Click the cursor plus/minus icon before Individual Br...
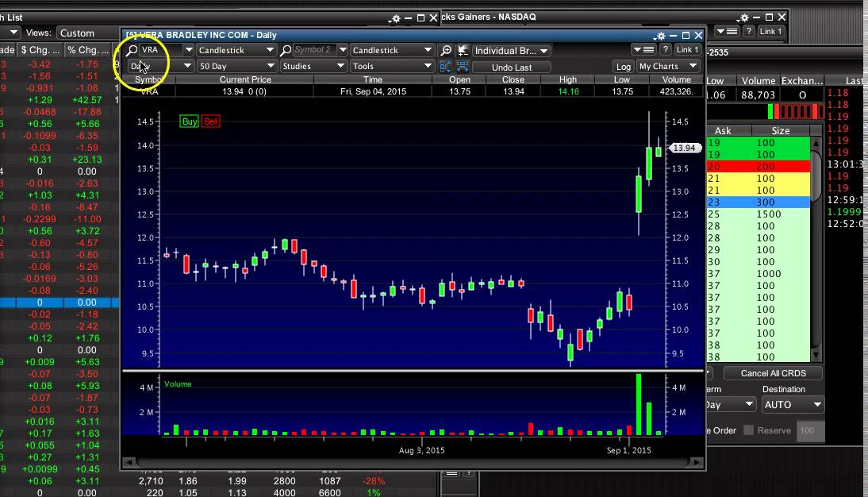868x497 pixels. (463, 51)
